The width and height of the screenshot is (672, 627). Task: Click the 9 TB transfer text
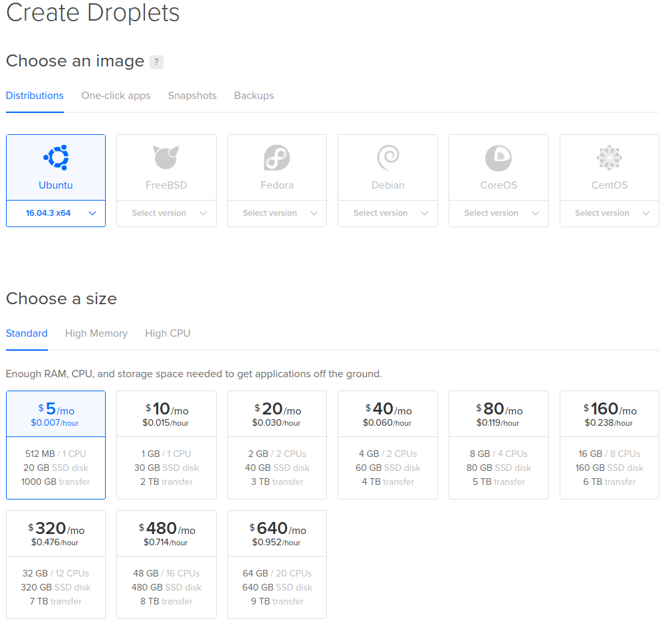pos(277,601)
